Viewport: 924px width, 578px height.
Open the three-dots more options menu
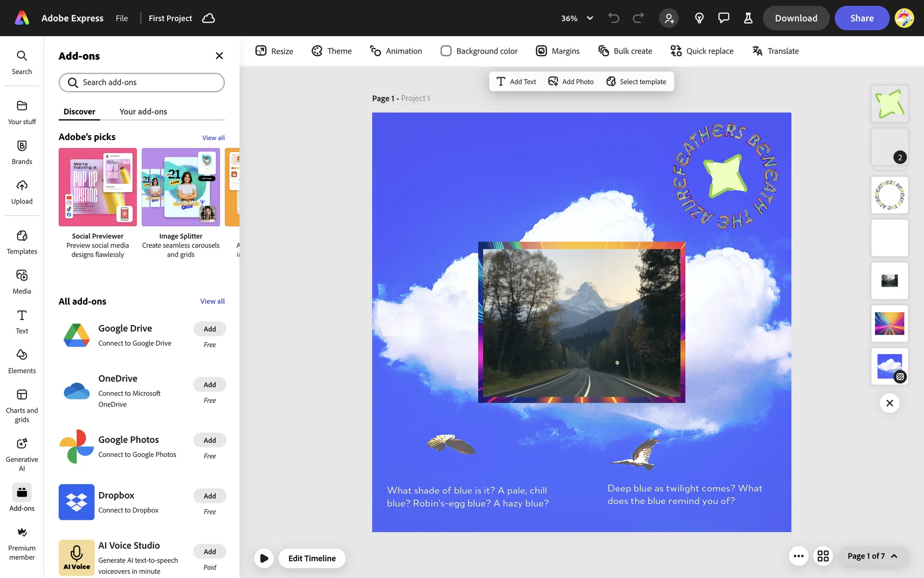point(798,556)
